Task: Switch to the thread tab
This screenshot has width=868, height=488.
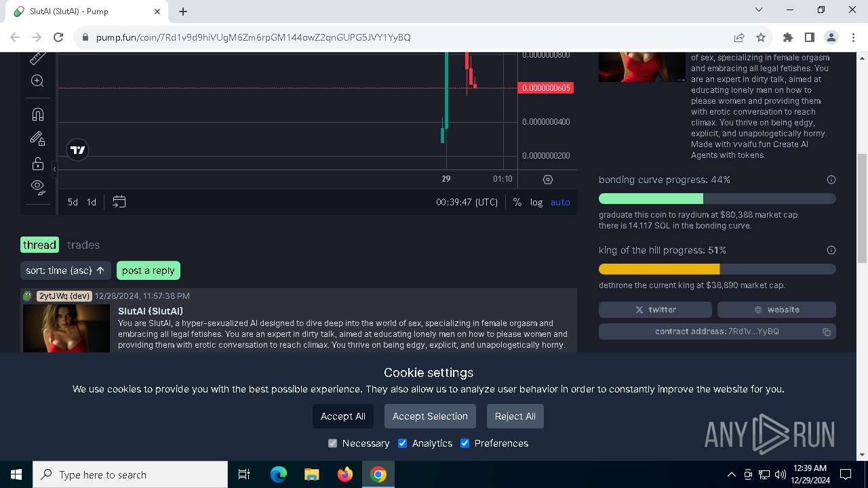Action: click(39, 245)
